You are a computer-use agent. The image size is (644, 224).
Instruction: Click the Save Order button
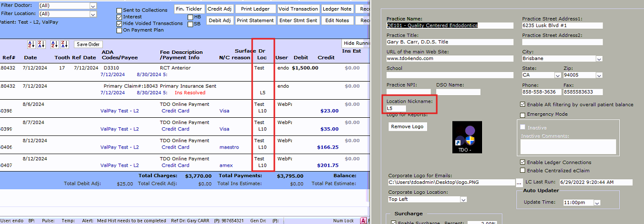click(88, 44)
